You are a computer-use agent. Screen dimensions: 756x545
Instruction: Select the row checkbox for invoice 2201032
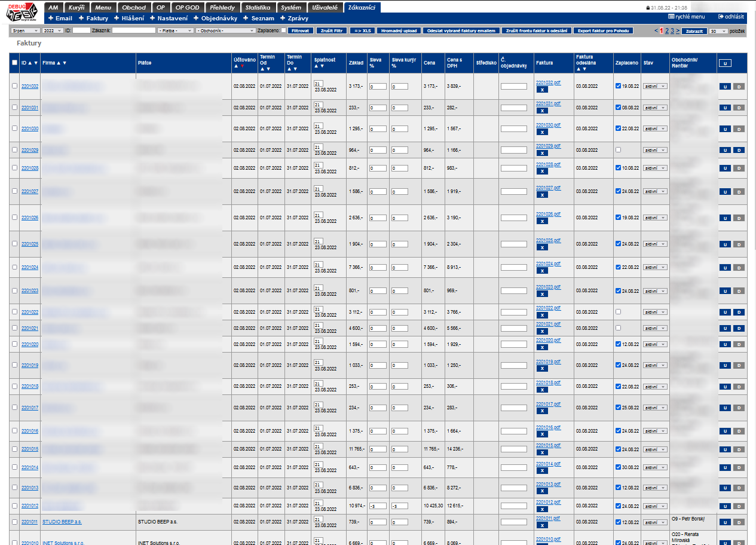click(15, 86)
